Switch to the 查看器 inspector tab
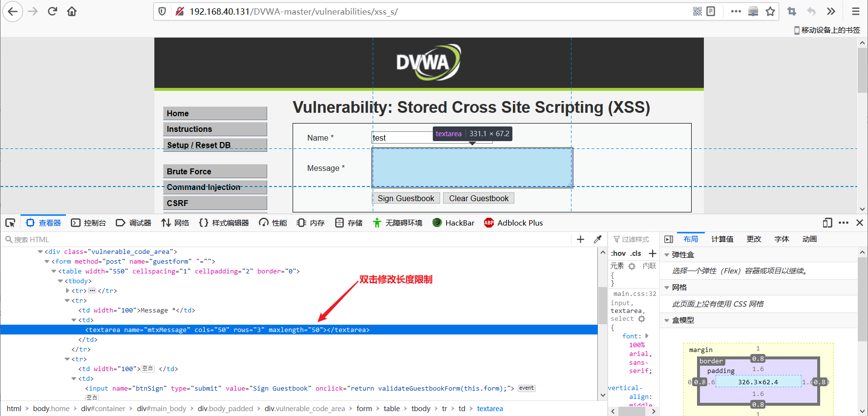The height and width of the screenshot is (416, 868). tap(43, 223)
